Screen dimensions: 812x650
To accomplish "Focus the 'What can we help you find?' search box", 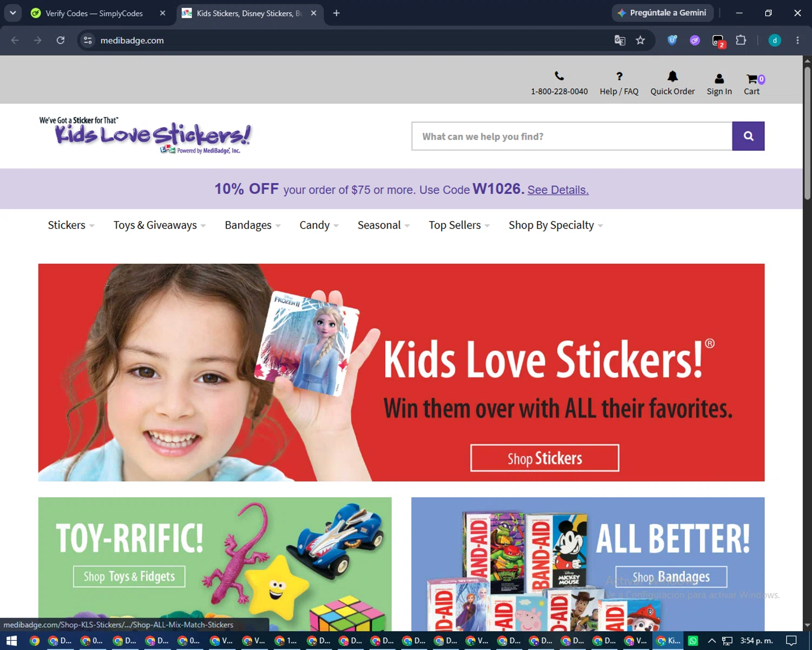I will point(572,136).
